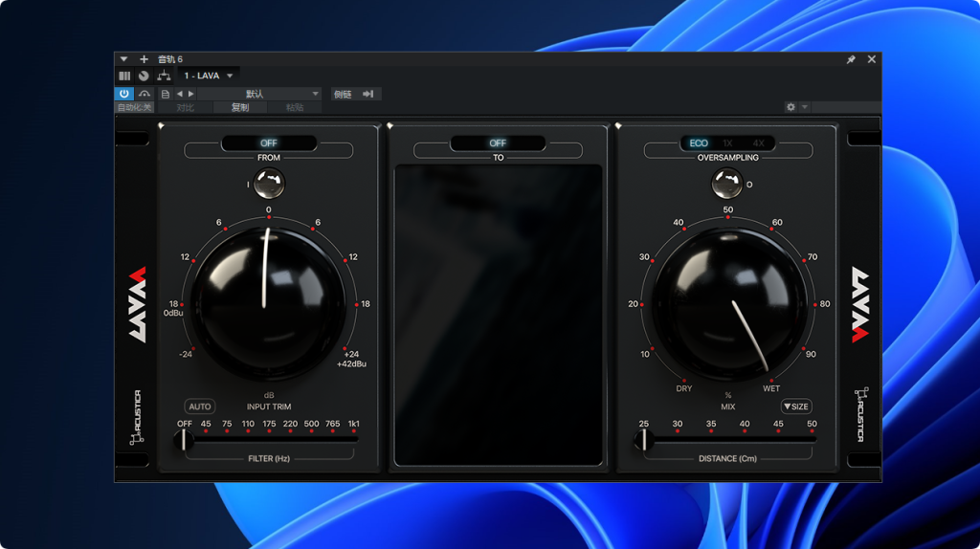Click the FILTER slider handle at OFF

(184, 440)
